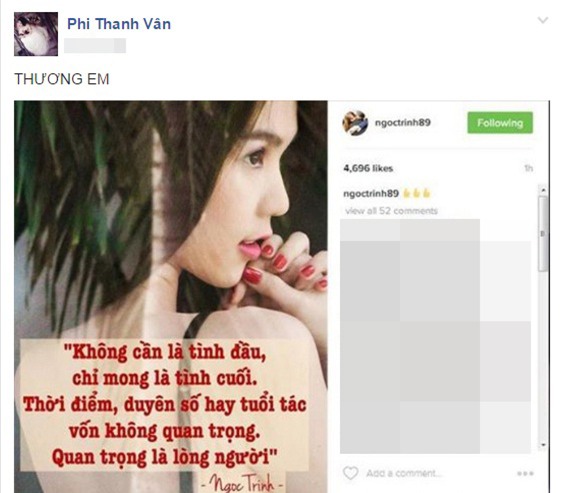Click Phi Thanh Vân profile picture
The width and height of the screenshot is (561, 493).
click(x=36, y=34)
